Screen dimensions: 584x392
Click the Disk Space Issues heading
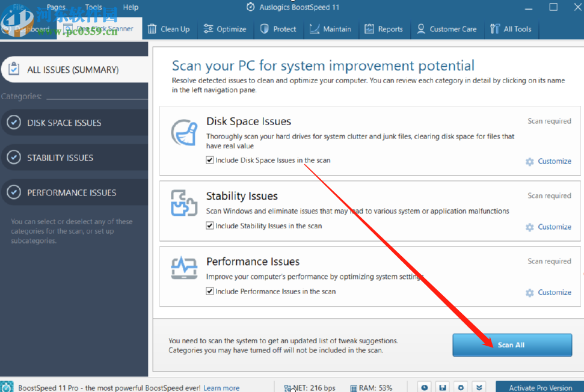pos(248,121)
